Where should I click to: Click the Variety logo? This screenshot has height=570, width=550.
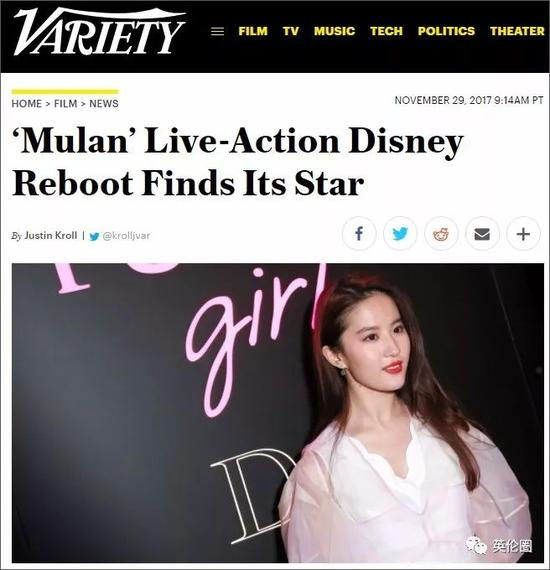[99, 32]
